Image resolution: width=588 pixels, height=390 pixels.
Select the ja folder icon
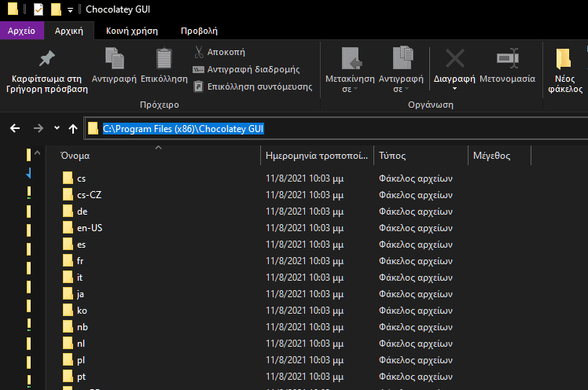pyautogui.click(x=68, y=293)
